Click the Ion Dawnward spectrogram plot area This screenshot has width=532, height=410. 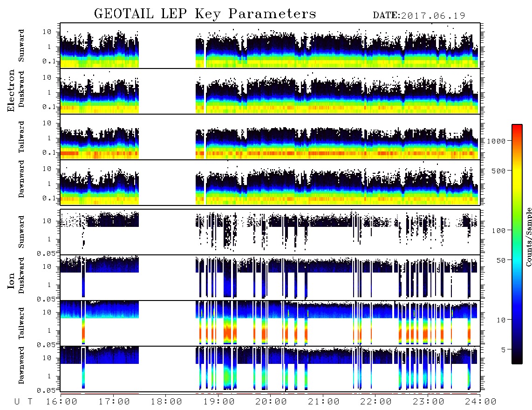click(270, 369)
